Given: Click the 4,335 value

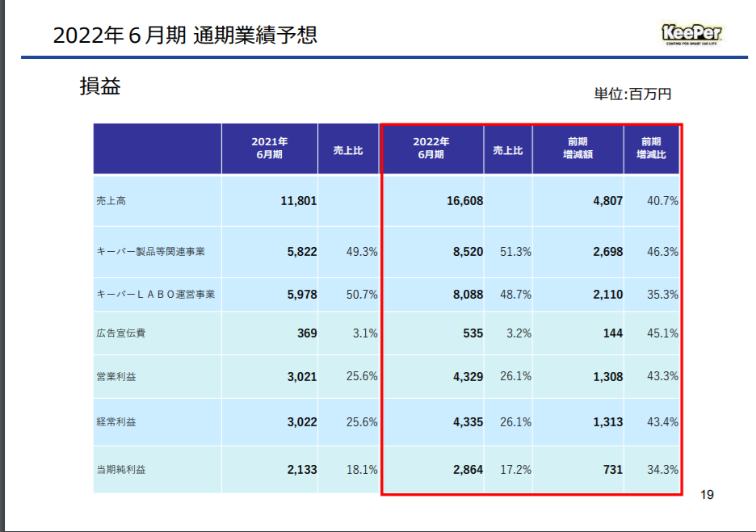Looking at the screenshot, I should point(468,422).
